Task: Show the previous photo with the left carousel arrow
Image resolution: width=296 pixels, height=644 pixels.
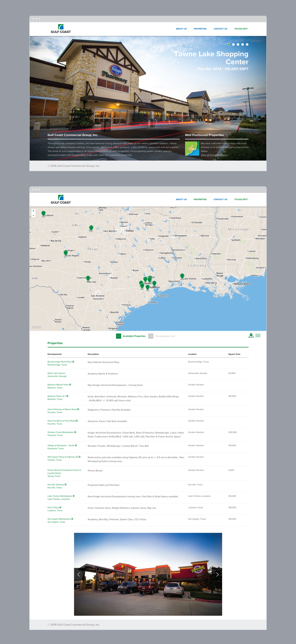Action: coord(79,574)
